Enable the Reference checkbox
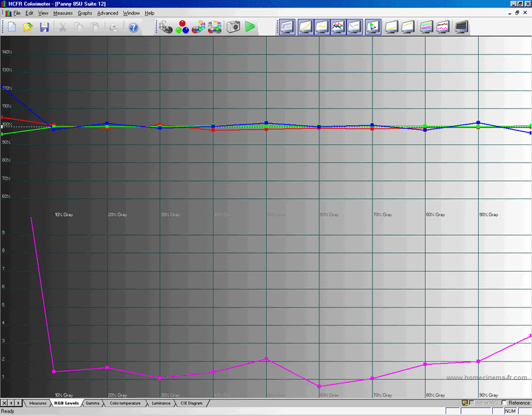532x416 pixels. pyautogui.click(x=504, y=403)
